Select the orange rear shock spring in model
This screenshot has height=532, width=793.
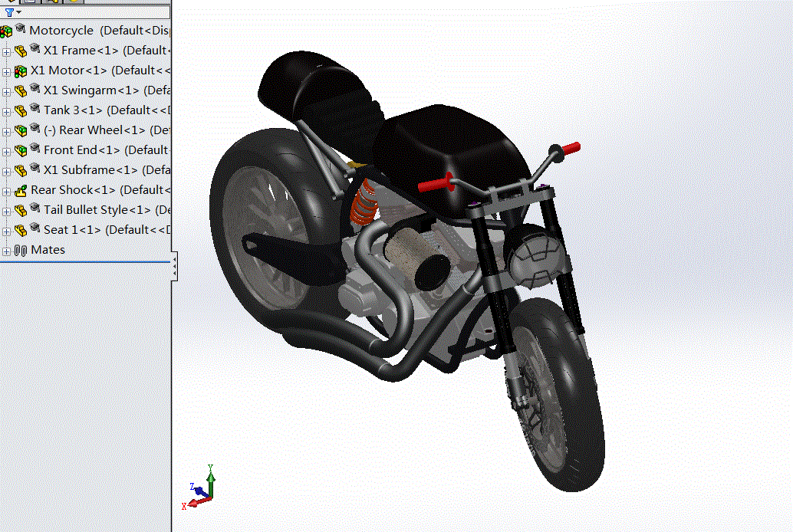point(364,203)
